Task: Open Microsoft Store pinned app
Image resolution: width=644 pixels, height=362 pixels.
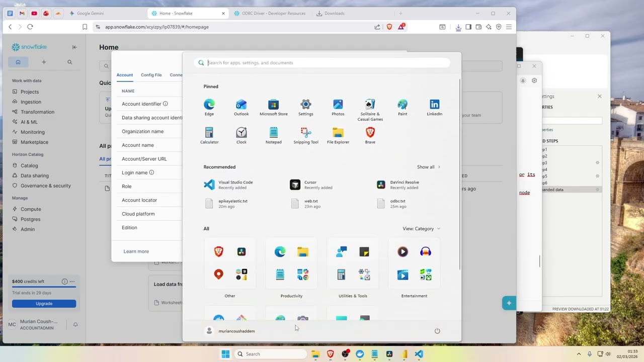Action: coord(274,108)
